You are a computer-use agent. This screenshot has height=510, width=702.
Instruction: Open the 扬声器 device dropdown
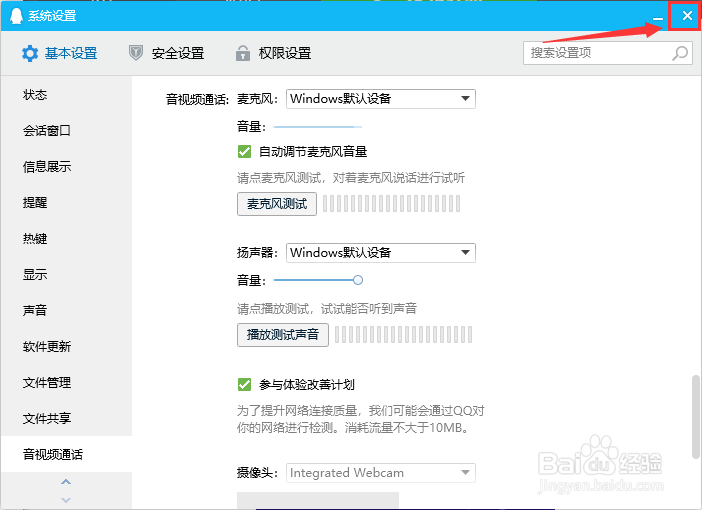point(381,253)
